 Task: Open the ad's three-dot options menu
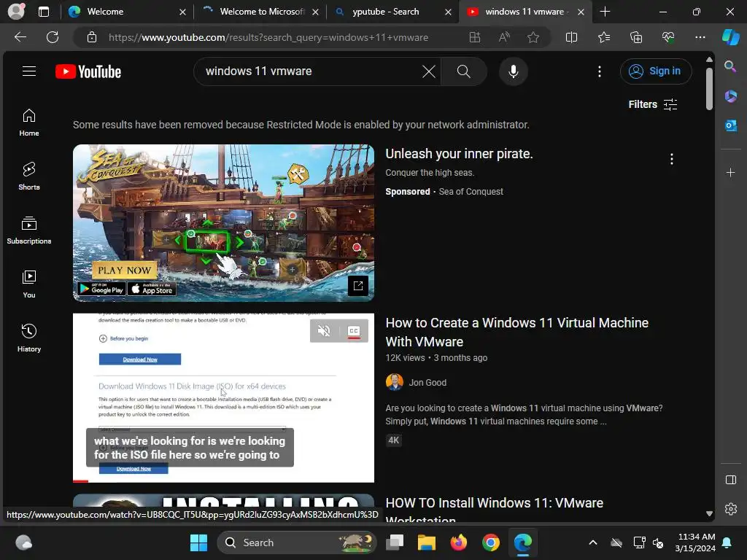[x=672, y=159]
